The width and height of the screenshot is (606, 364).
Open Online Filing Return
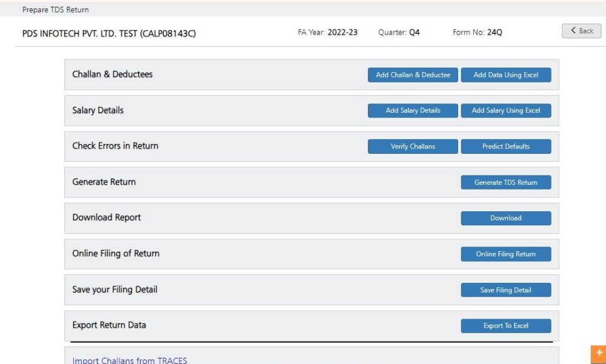point(506,254)
